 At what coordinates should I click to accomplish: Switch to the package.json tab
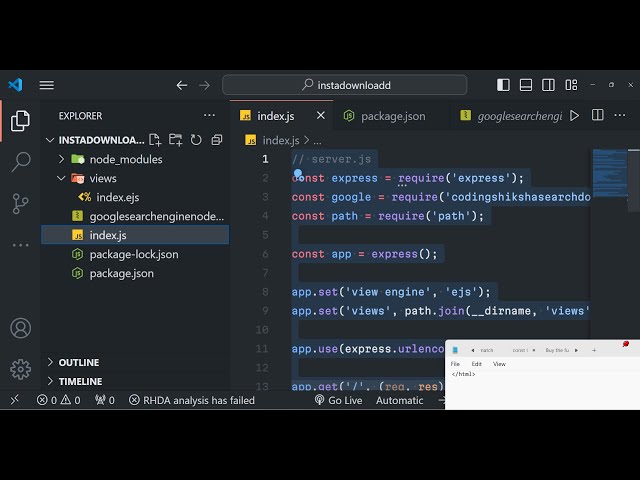tap(392, 116)
